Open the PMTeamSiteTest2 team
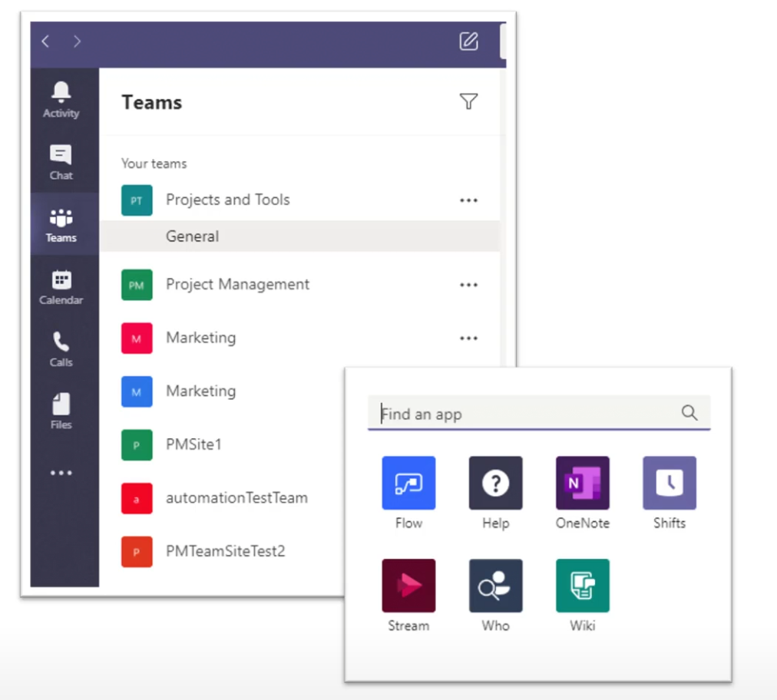The height and width of the screenshot is (700, 777). (x=226, y=551)
